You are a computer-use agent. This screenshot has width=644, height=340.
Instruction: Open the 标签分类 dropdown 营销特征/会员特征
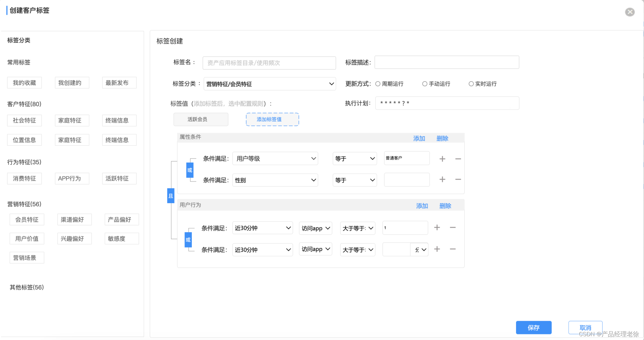pos(269,84)
